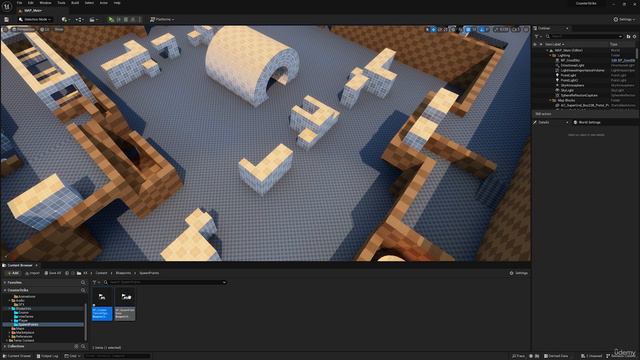Open the Content Browser Settings button

(519, 273)
